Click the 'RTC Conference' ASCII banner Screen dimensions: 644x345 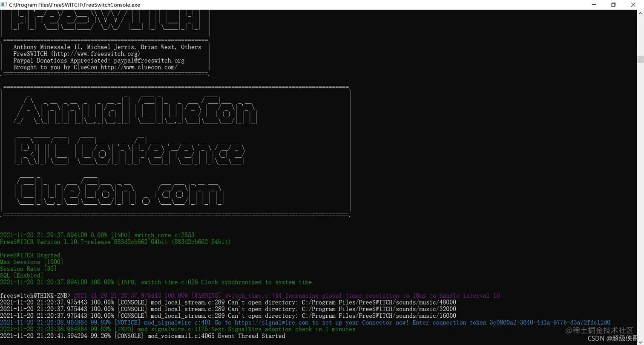tap(130, 151)
